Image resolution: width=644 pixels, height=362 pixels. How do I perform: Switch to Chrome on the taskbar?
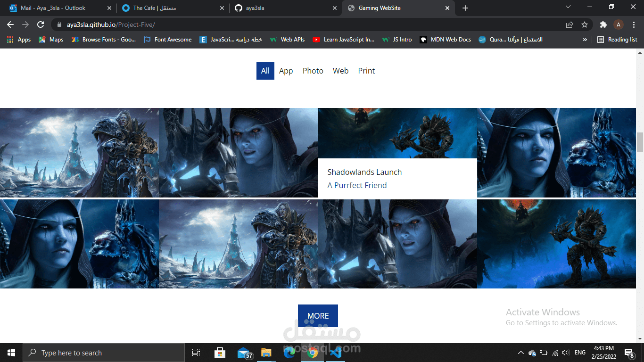coord(312,353)
